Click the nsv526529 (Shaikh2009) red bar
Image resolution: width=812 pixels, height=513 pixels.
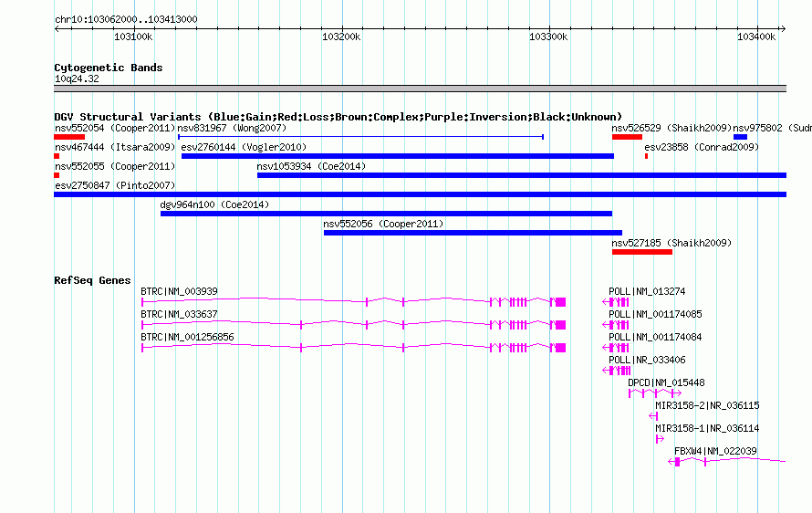627,137
